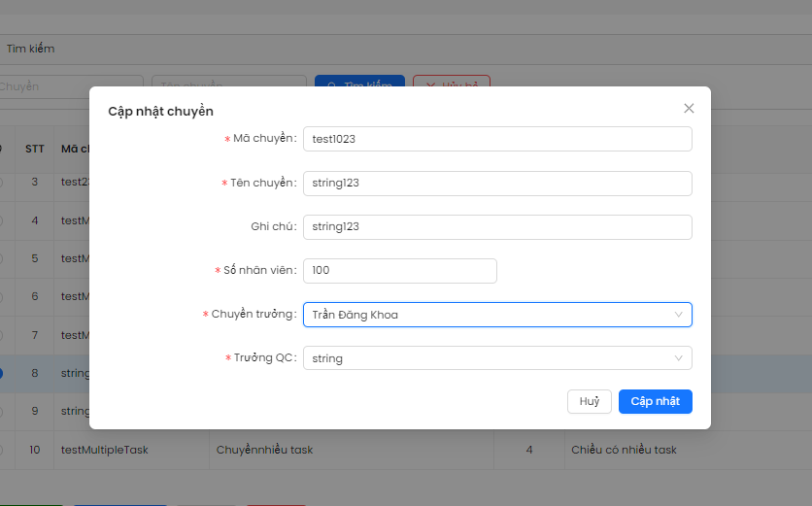Click the blue Cập nhật button
This screenshot has height=506, width=812.
(x=655, y=401)
